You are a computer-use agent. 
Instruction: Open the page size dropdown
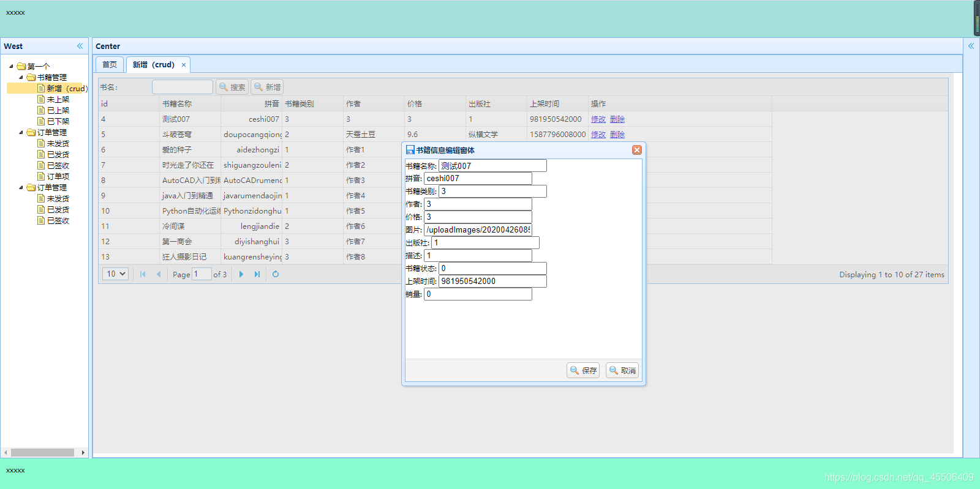point(115,274)
